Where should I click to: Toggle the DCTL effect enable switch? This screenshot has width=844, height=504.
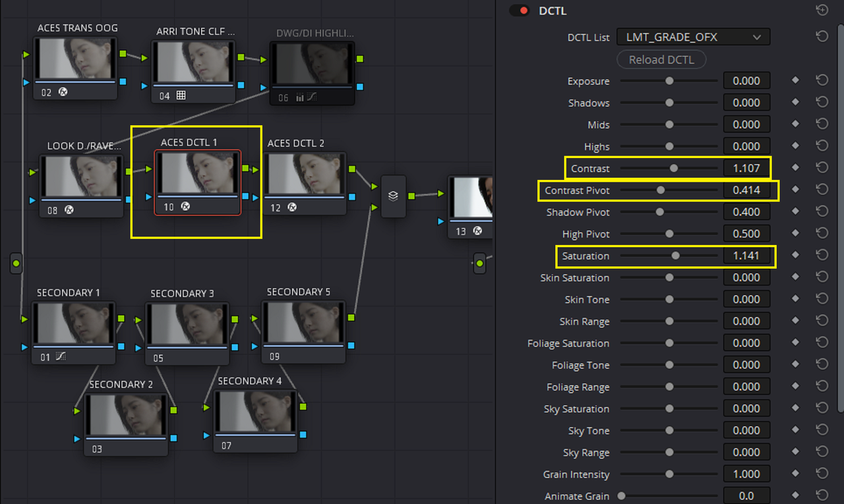tap(519, 11)
